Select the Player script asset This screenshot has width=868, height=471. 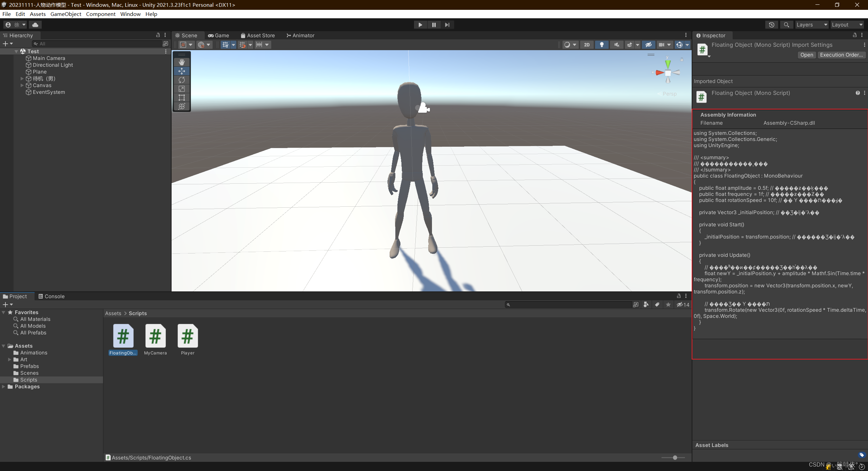click(188, 340)
